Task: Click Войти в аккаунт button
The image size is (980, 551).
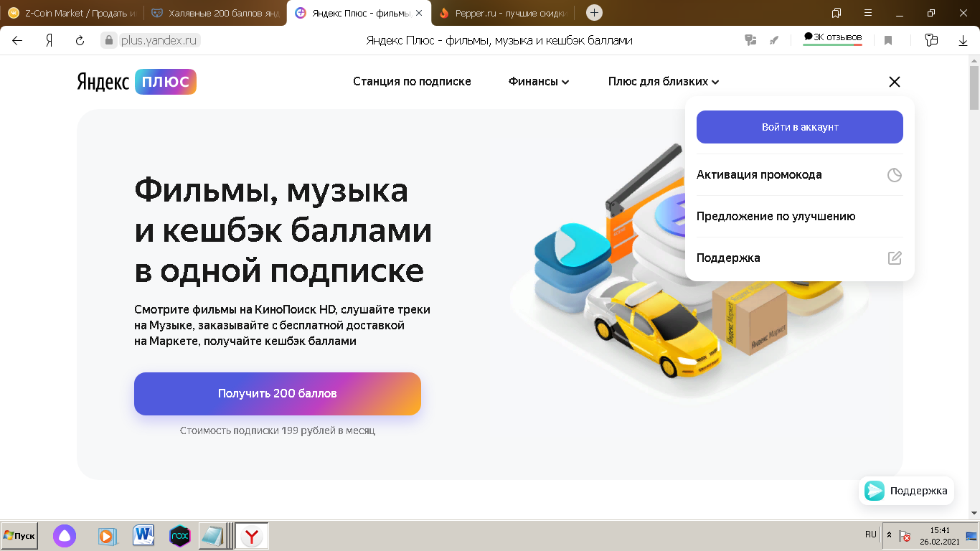Action: tap(800, 127)
